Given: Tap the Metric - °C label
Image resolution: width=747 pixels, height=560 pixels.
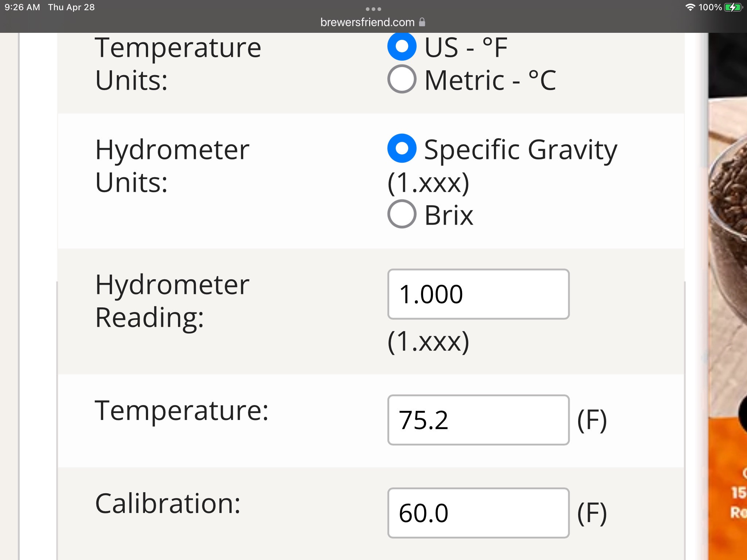Looking at the screenshot, I should point(490,80).
